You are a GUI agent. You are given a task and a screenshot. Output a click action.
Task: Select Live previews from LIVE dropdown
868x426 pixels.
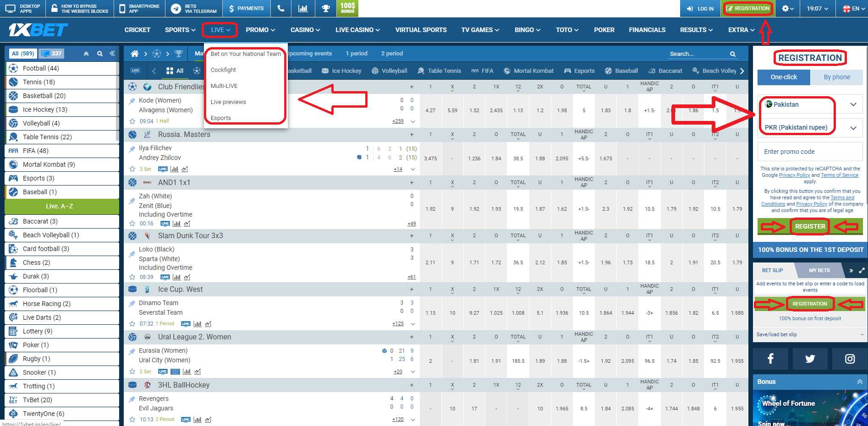pyautogui.click(x=228, y=102)
